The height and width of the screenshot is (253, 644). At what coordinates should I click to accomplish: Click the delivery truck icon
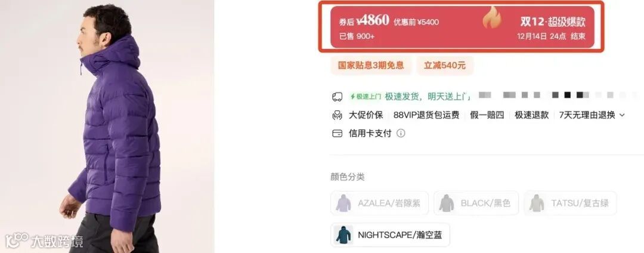tap(337, 97)
